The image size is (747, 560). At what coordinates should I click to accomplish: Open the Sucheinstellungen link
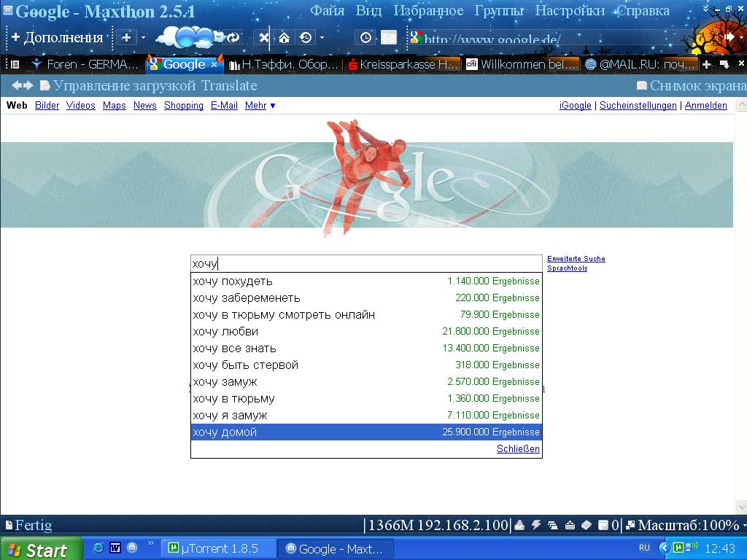pos(638,105)
